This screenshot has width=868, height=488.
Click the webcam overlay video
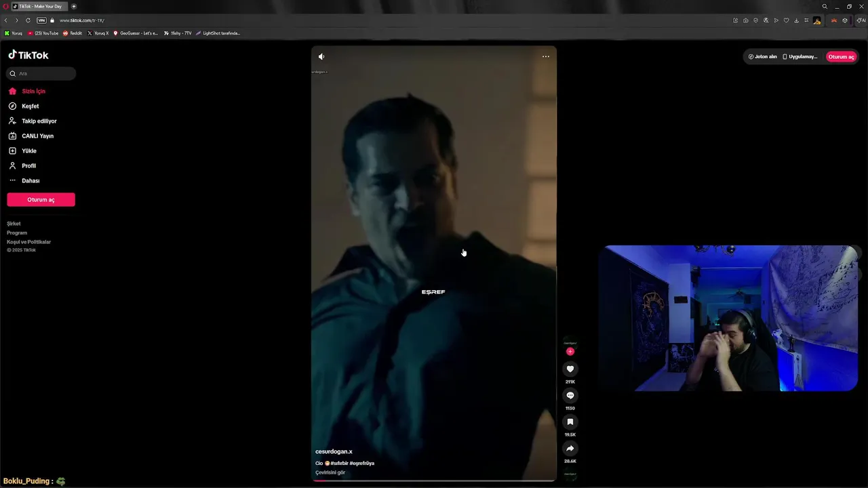click(x=728, y=318)
